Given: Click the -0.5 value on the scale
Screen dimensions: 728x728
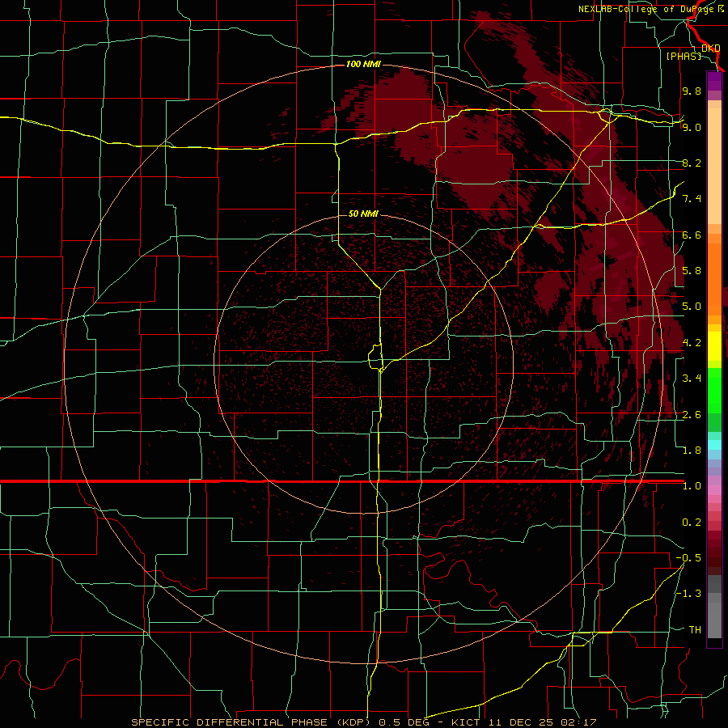Looking at the screenshot, I should [688, 558].
